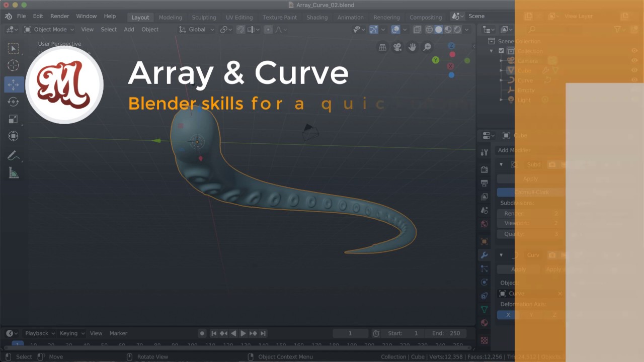Open Physics properties tab
The width and height of the screenshot is (644, 362).
pos(484,282)
